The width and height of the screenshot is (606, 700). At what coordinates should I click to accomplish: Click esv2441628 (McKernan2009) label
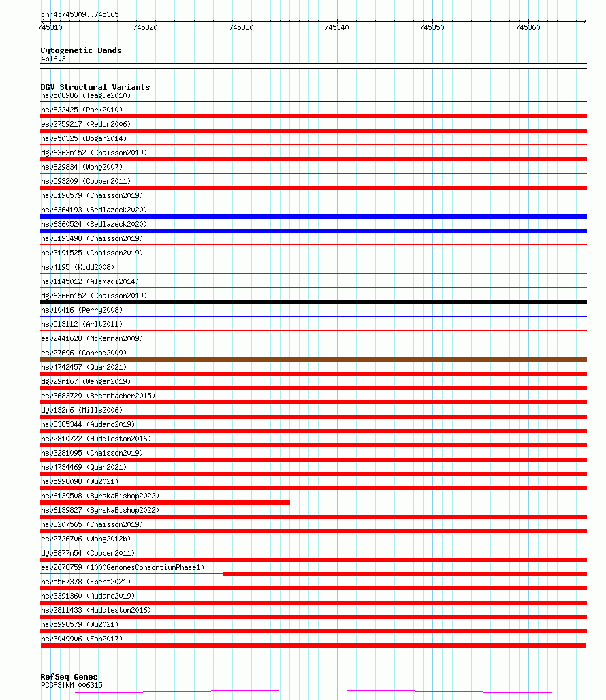point(92,338)
